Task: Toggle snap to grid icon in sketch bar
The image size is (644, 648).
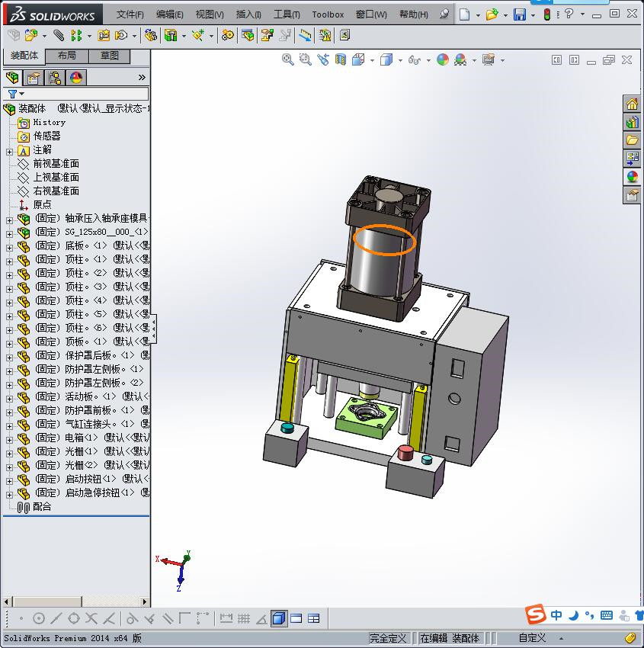Action: coord(244,618)
